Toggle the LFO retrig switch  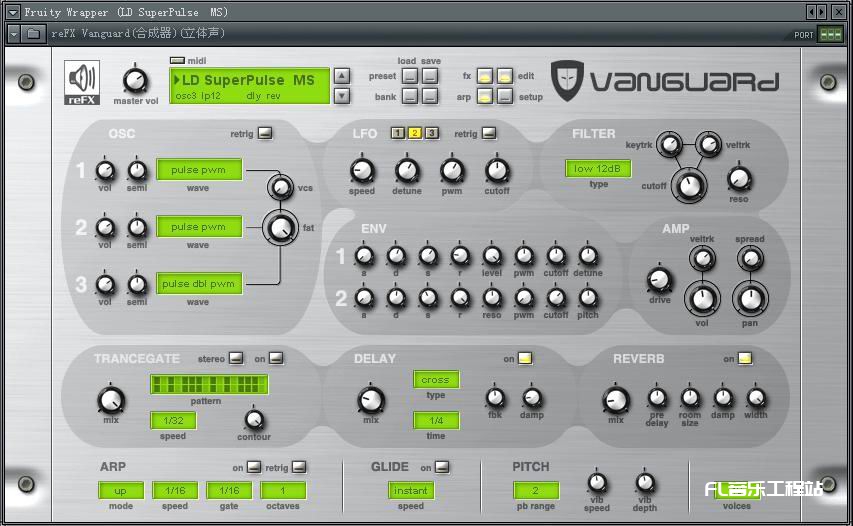point(489,133)
